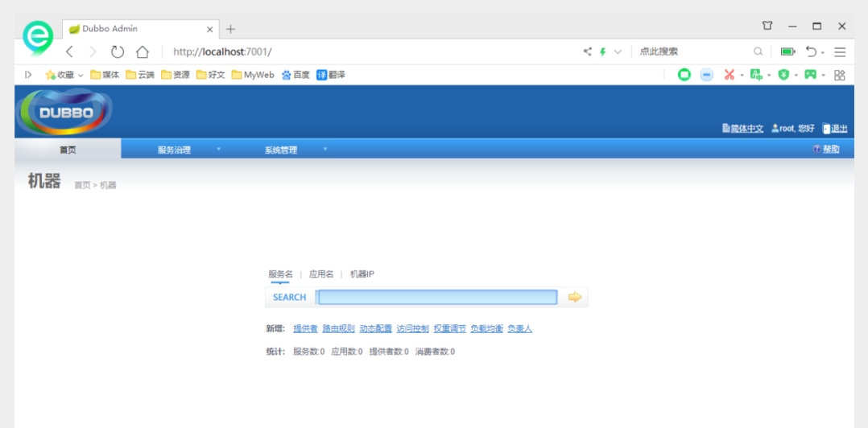Click the green shield payment icon
868x428 pixels.
[783, 75]
